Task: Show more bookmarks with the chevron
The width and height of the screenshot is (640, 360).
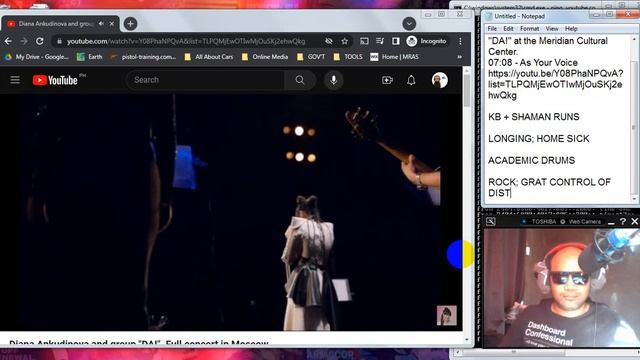Action: (460, 57)
